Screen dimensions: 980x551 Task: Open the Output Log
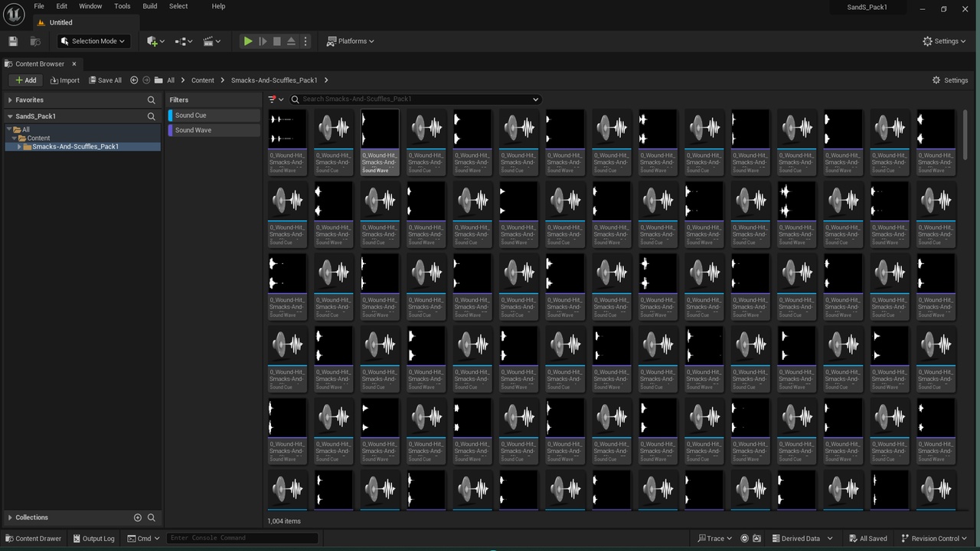(x=93, y=539)
